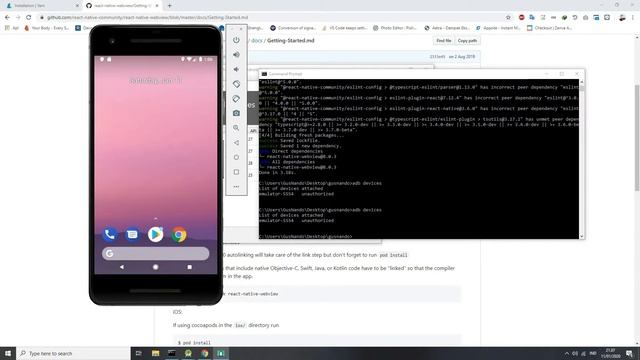Image resolution: width=640 pixels, height=360 pixels.
Task: Click the Command Prompt title bar
Action: pyautogui.click(x=402, y=74)
